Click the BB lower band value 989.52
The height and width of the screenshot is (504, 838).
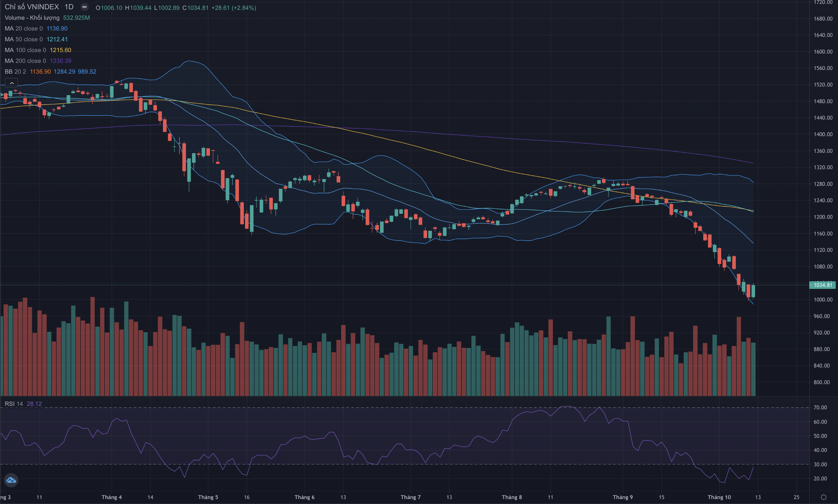click(x=87, y=72)
